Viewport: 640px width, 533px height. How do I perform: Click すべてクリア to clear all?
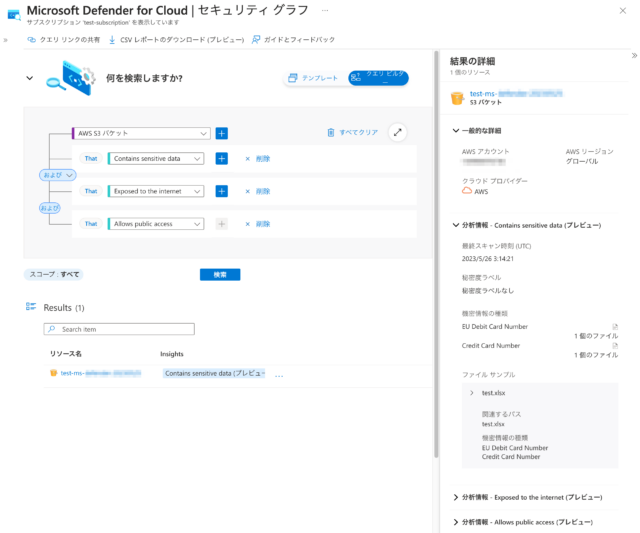coord(353,133)
